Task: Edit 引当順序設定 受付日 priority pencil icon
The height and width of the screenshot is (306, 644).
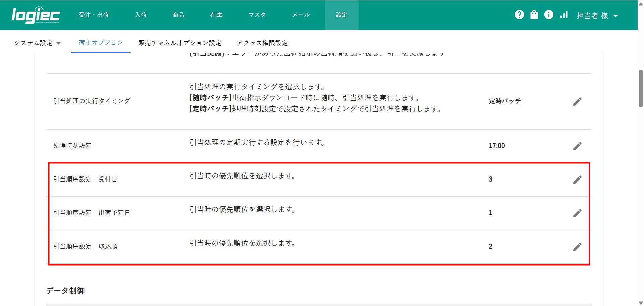Action: click(x=577, y=180)
